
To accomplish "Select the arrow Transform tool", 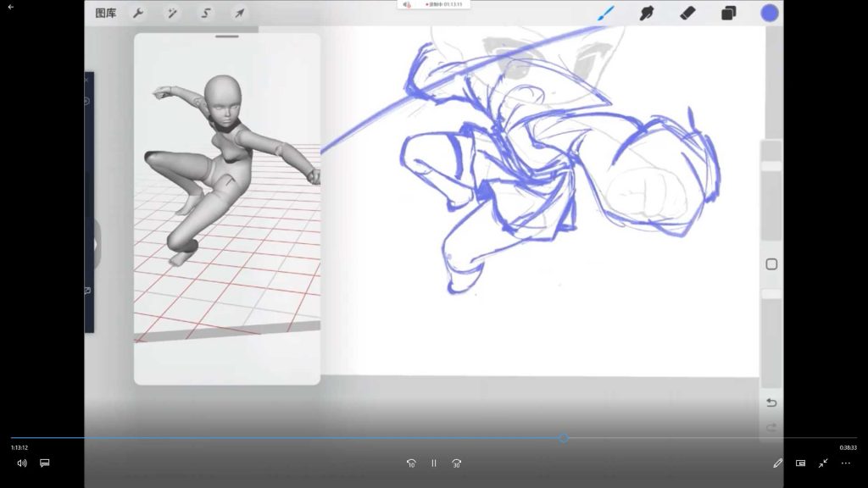I will click(240, 13).
